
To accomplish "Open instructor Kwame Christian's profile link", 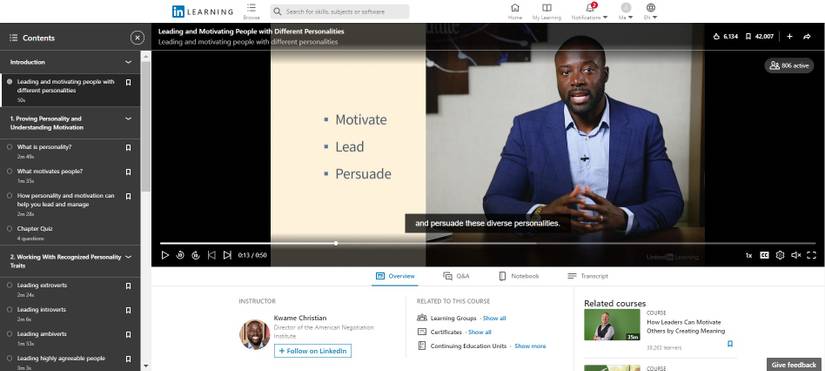I will pos(300,318).
